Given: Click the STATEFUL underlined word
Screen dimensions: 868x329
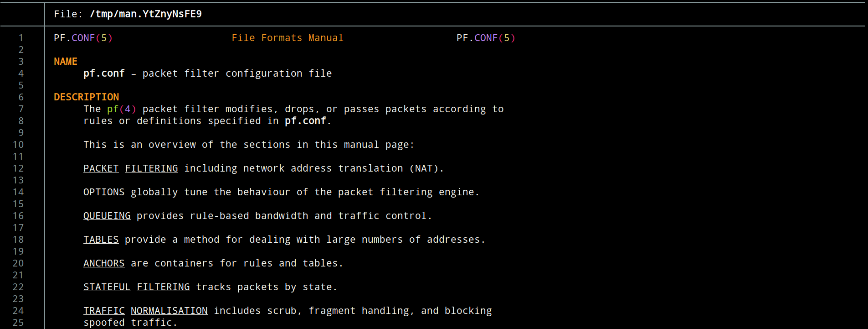Looking at the screenshot, I should click(x=107, y=287).
